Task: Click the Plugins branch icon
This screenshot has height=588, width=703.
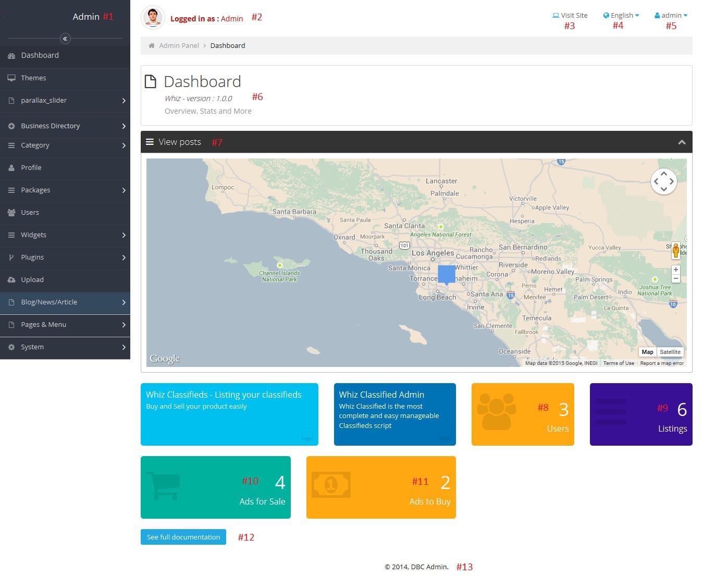Action: pos(11,258)
